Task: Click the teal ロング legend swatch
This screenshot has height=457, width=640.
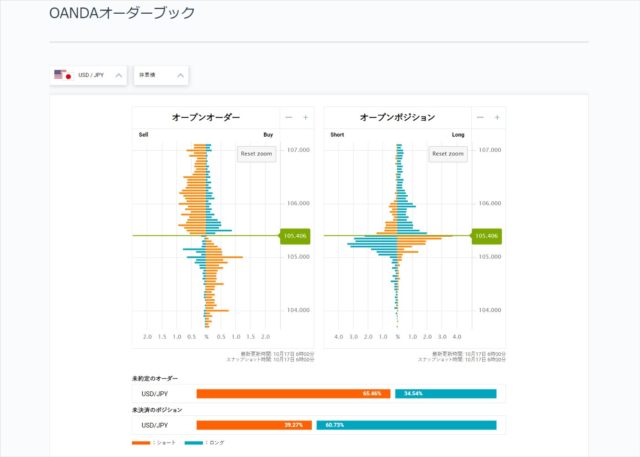Action: tap(193, 443)
